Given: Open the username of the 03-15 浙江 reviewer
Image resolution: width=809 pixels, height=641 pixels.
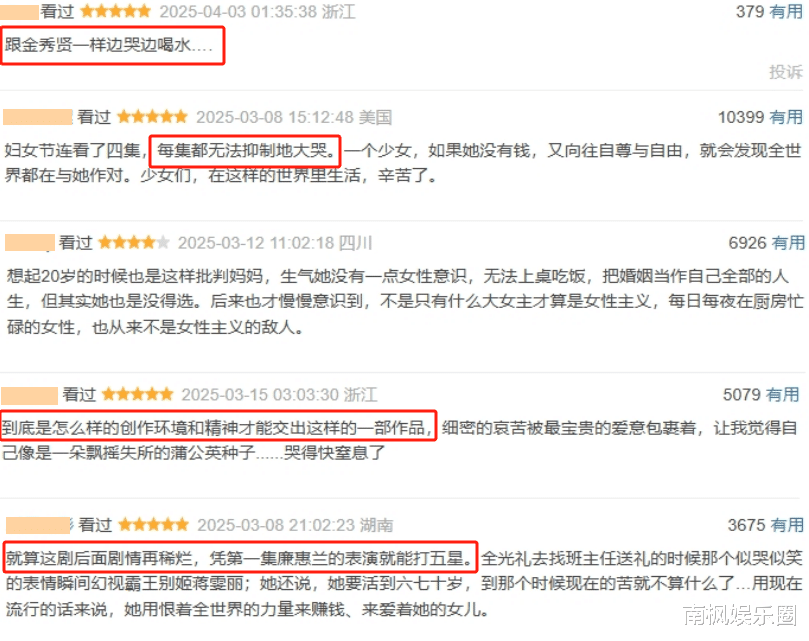Looking at the screenshot, I should point(29,395).
